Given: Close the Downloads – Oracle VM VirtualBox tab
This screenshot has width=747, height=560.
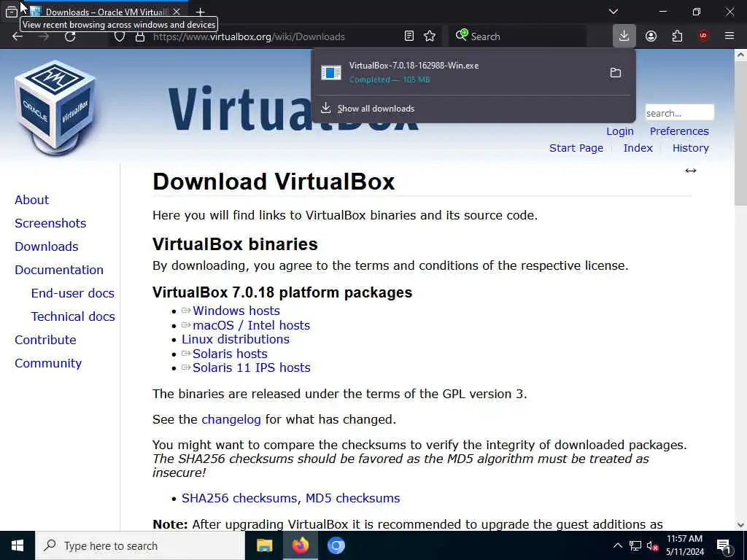Looking at the screenshot, I should click(x=177, y=12).
